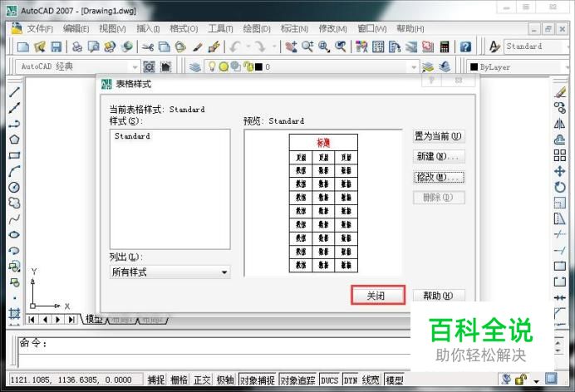Select Standard in the styles list
This screenshot has height=392, width=575.
point(132,136)
